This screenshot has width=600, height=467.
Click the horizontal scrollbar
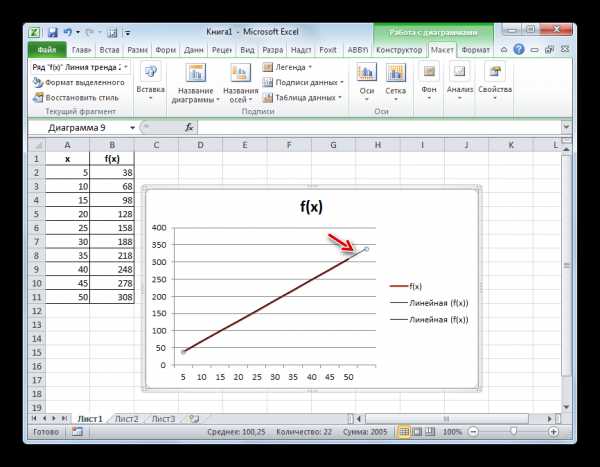pyautogui.click(x=446, y=419)
